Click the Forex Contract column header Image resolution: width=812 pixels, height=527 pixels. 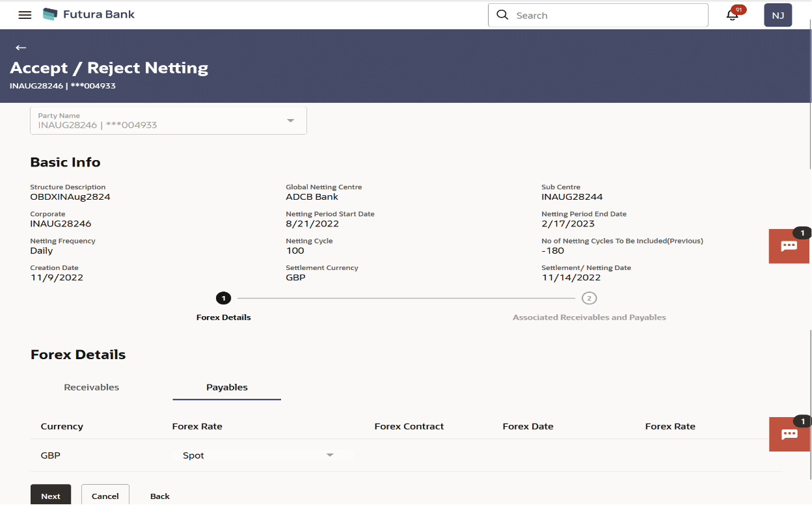click(409, 426)
